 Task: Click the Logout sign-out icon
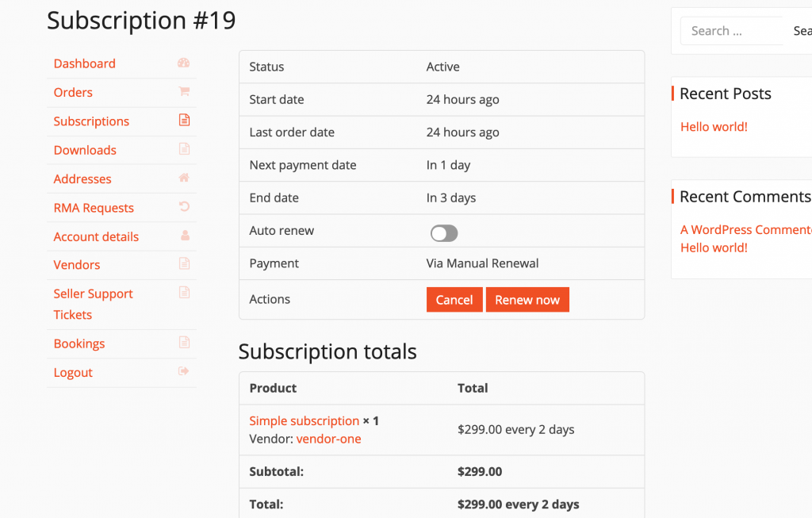(x=184, y=371)
